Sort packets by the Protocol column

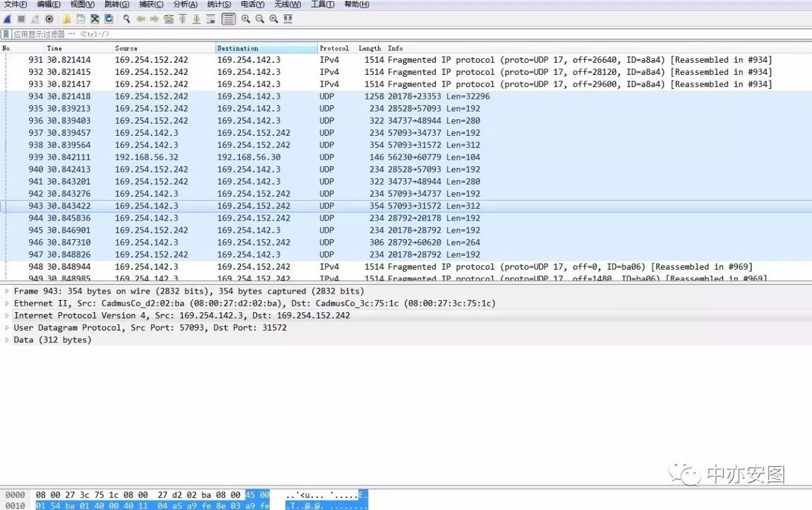click(337, 48)
